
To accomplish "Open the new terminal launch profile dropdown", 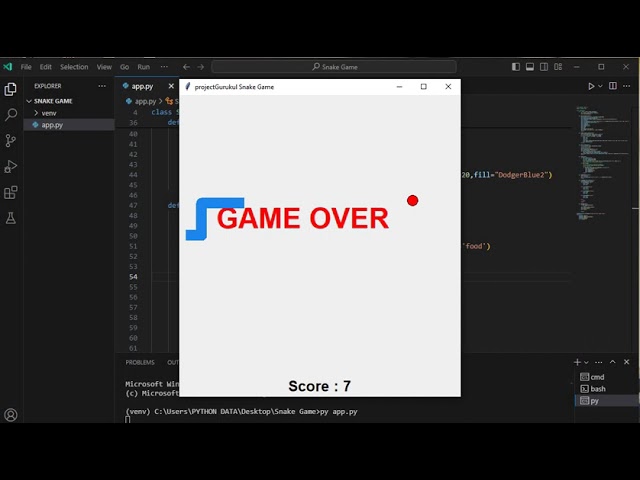I will pos(587,362).
